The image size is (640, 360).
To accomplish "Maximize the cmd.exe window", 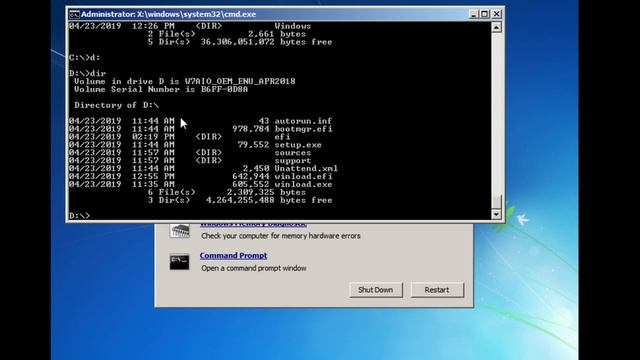I will pyautogui.click(x=484, y=14).
